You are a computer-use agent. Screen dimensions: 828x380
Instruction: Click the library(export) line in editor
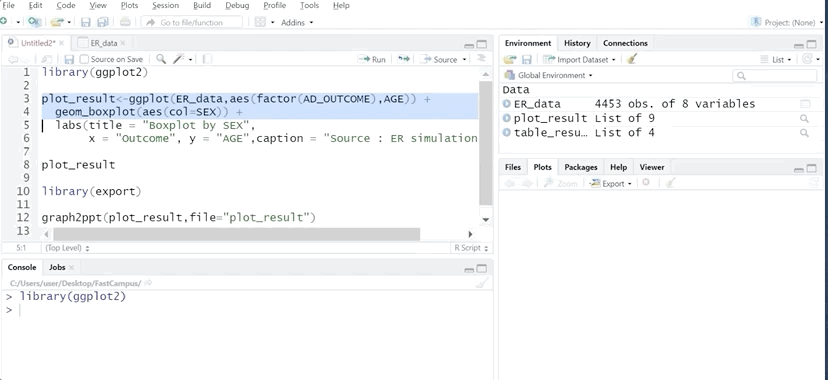click(x=91, y=191)
